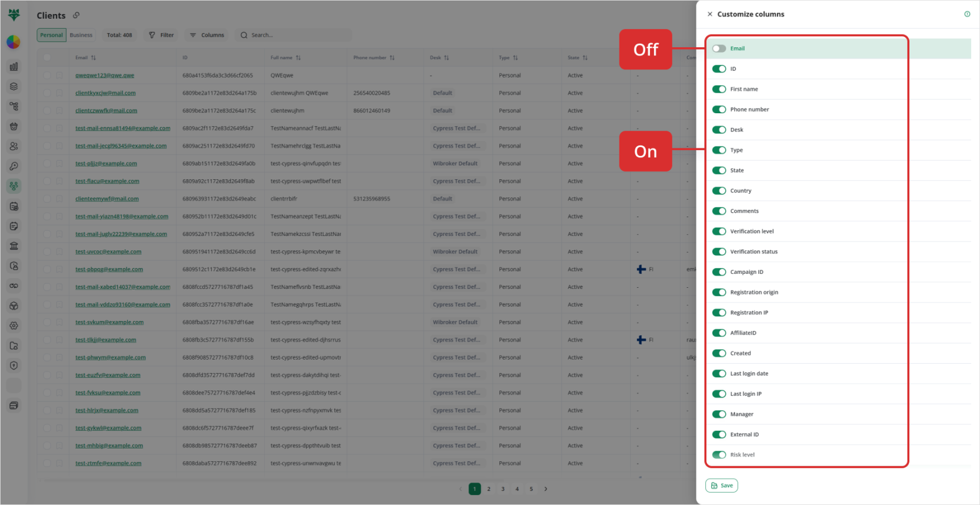Open the Filter button
Viewport: 980px width, 505px height.
pos(162,35)
